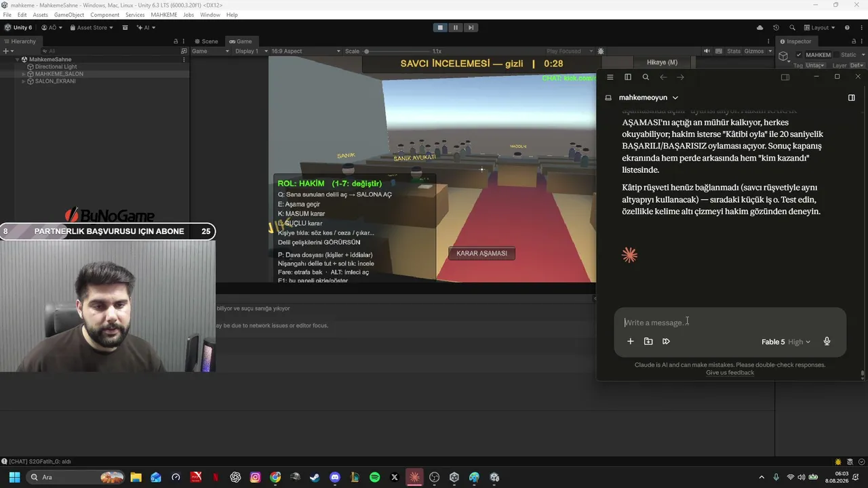Screen dimensions: 868x488
Task: Click the KARAR AŞAMASI button in game
Action: coord(481,253)
